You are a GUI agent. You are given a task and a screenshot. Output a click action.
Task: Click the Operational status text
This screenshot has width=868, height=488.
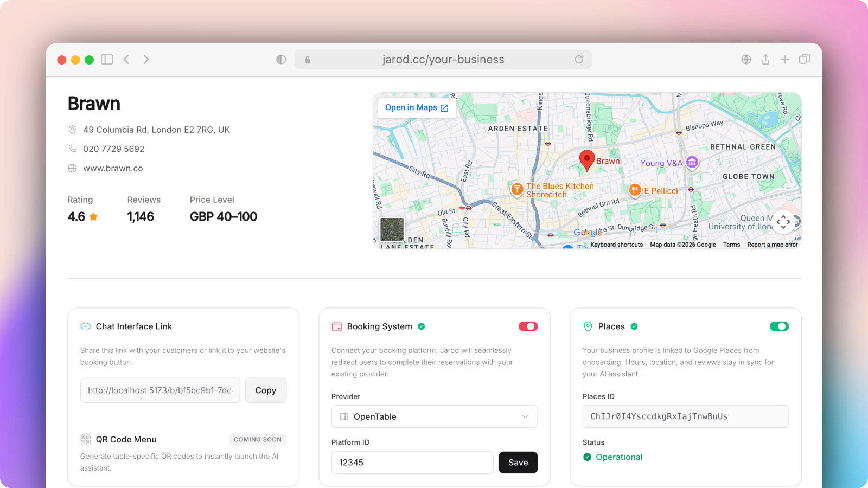pos(619,457)
